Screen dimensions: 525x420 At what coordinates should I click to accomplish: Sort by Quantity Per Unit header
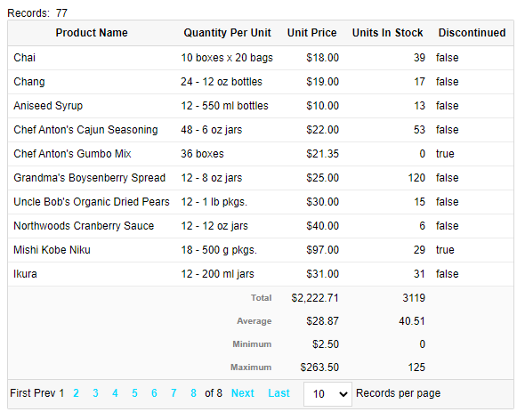[x=227, y=33]
